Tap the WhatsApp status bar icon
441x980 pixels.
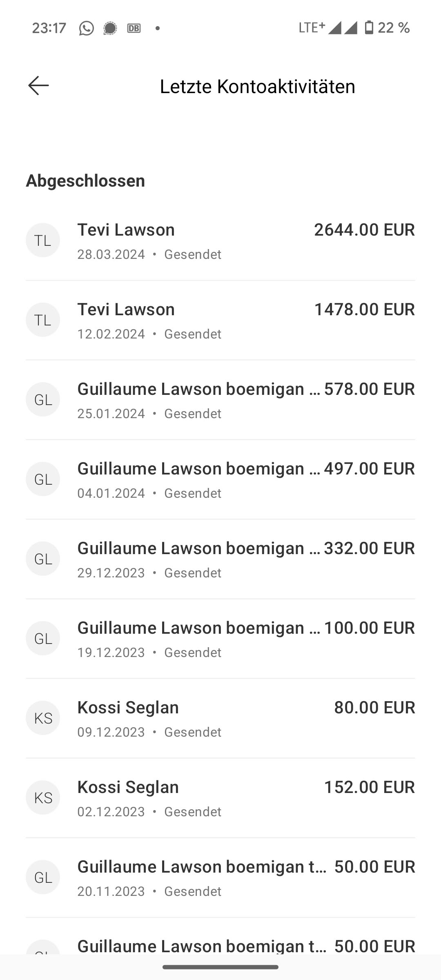pyautogui.click(x=86, y=28)
